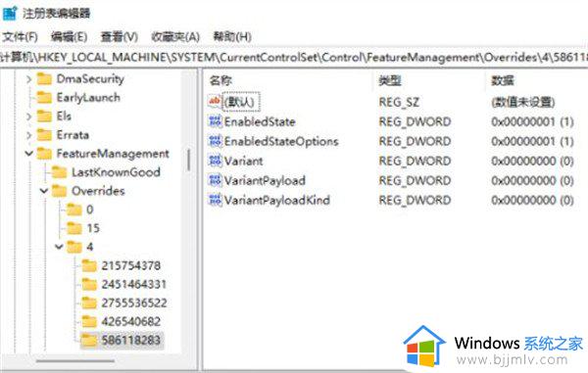Click DWORD icon of EnabledStateOptions value
This screenshot has width=588, height=373.
[215, 141]
